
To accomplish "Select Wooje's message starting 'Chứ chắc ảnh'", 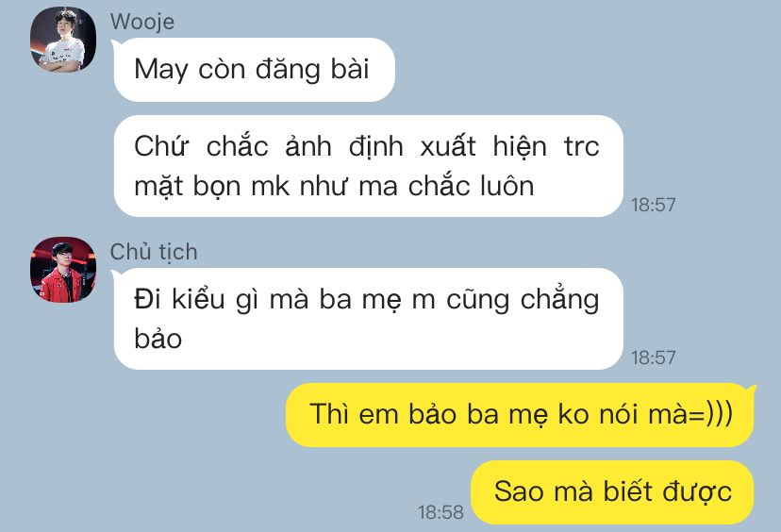I will [368, 166].
